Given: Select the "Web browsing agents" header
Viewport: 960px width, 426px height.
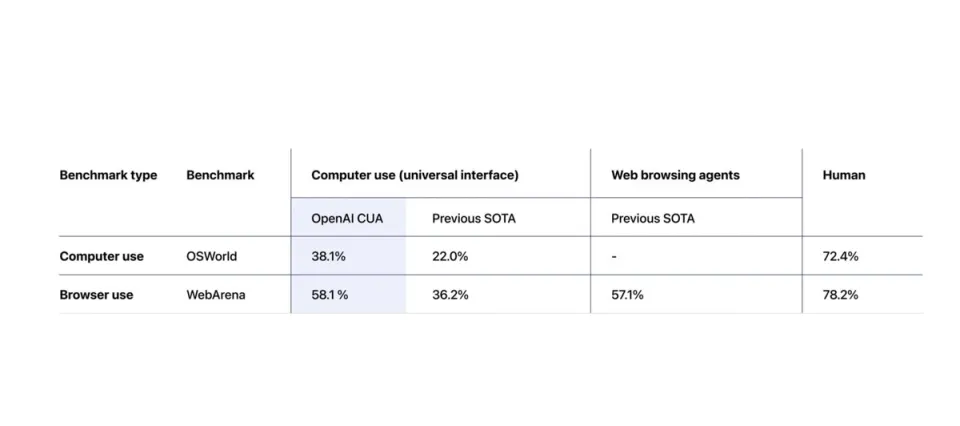Looking at the screenshot, I should coord(675,175).
